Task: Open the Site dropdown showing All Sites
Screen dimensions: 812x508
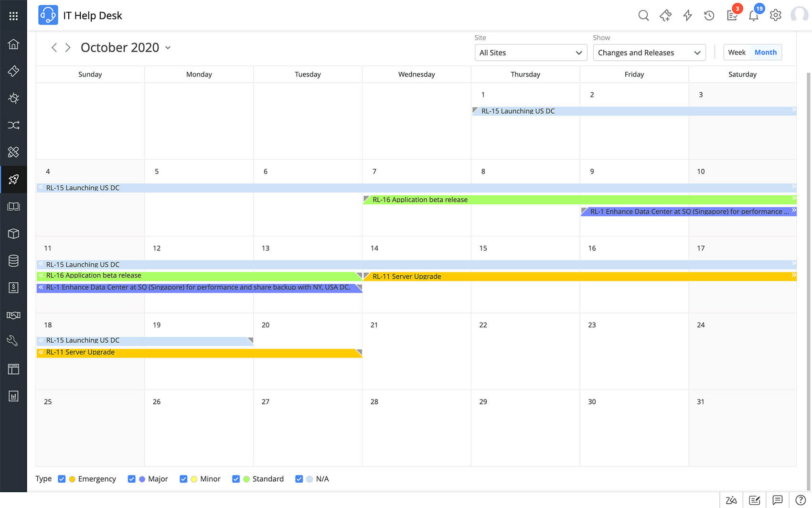Action: pos(530,53)
